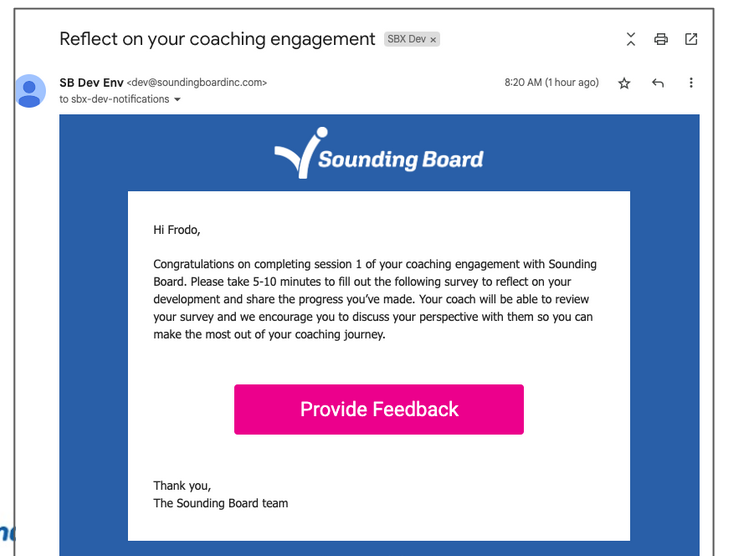
Task: Remove the SBX Dev label
Action: [x=434, y=40]
